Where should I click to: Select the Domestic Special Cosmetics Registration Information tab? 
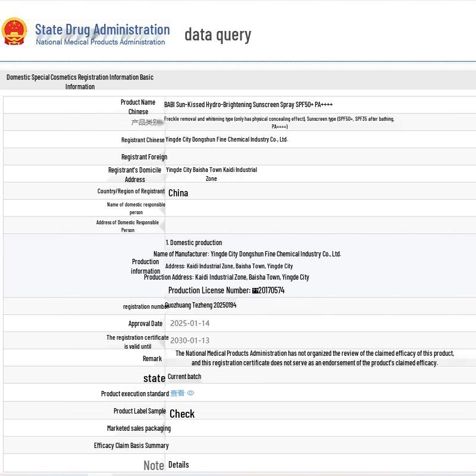(80, 82)
